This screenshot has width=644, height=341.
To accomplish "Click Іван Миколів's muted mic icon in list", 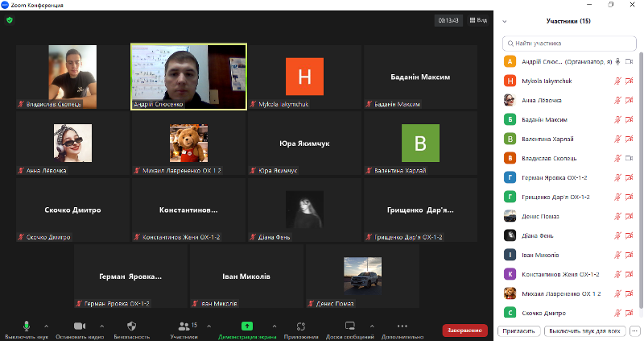I will pos(617,255).
